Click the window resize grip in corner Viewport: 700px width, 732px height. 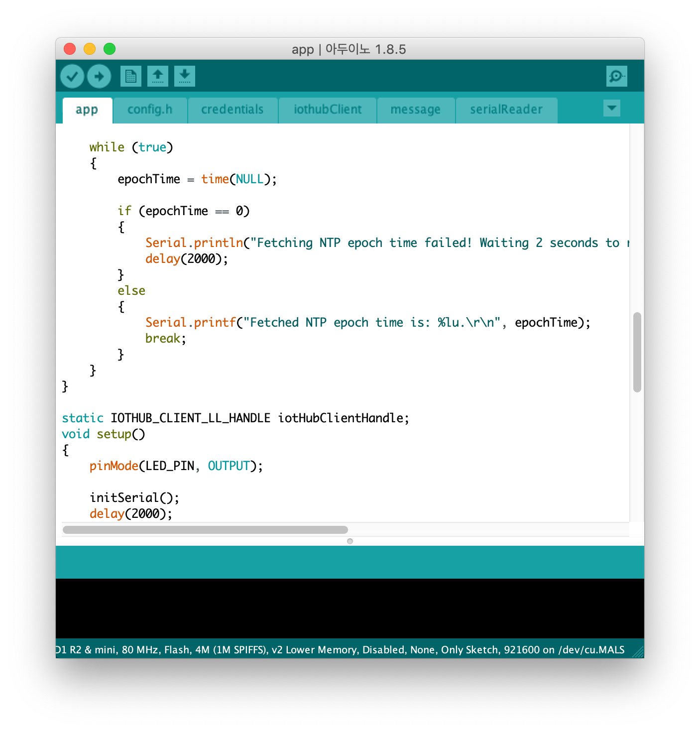pos(638,651)
